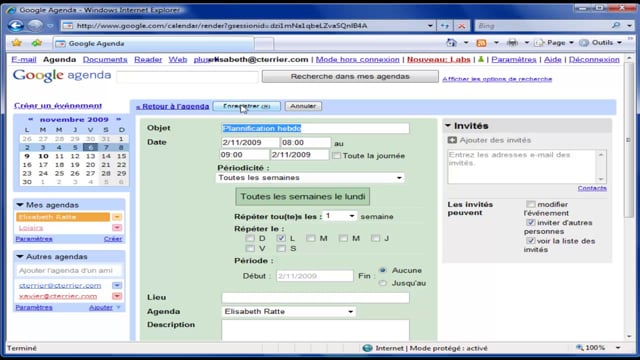Click the start time 08:00 field
Viewport: 640px width, 360px height.
point(306,142)
